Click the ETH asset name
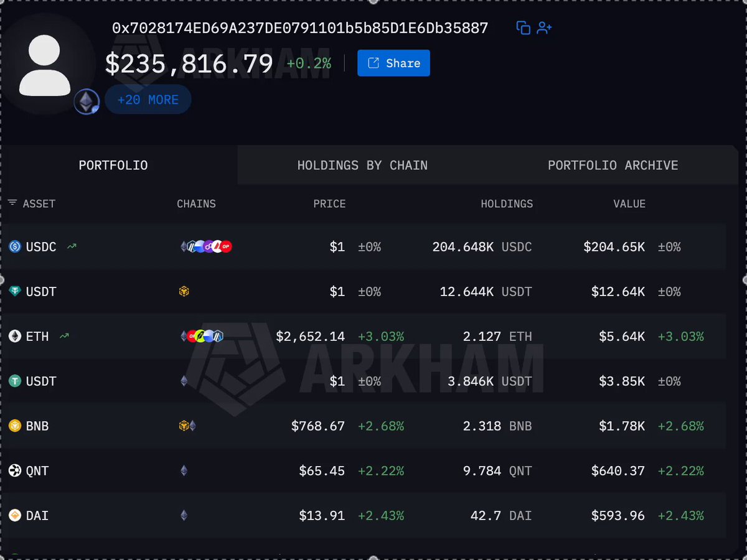The width and height of the screenshot is (747, 560). [37, 337]
